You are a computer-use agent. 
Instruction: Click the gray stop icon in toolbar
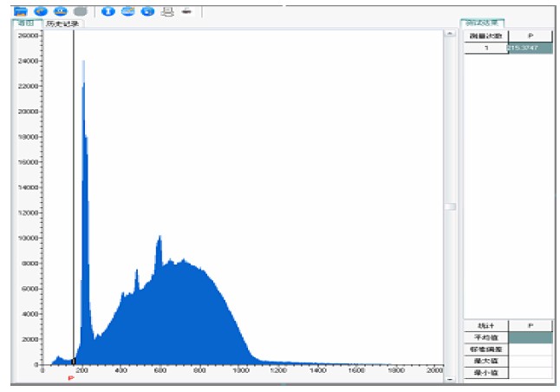[x=81, y=10]
